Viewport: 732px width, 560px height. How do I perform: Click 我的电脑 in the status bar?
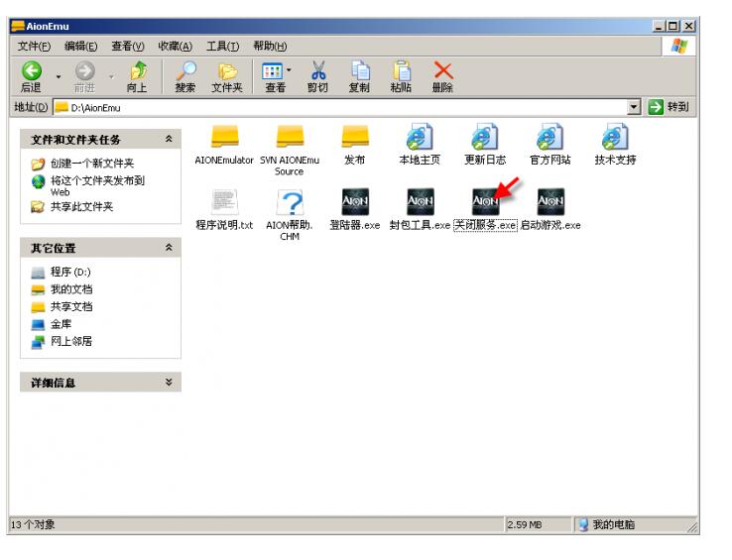click(606, 524)
